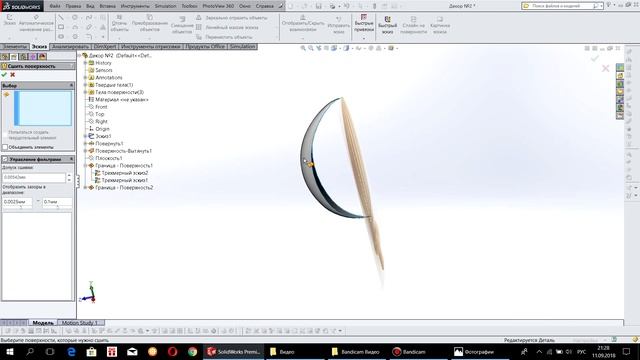Adjust minimum gap range slider field
This screenshot has width=640, height=360.
pyautogui.click(x=17, y=202)
